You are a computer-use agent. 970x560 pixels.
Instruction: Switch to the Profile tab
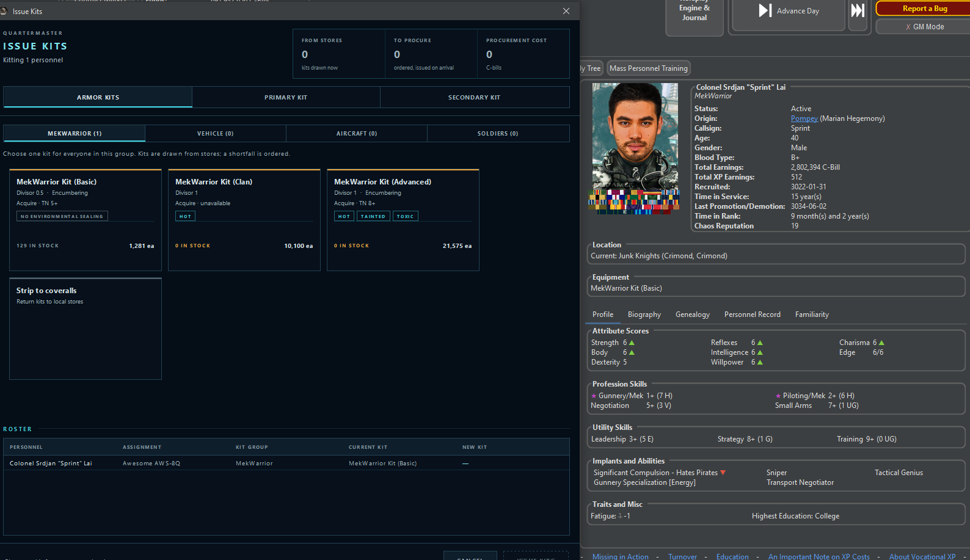click(x=603, y=315)
